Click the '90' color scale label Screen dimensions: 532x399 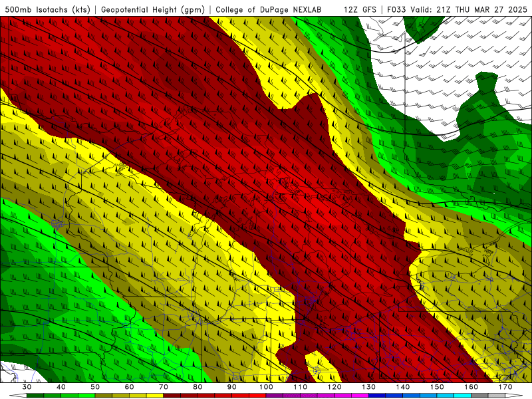click(x=232, y=387)
